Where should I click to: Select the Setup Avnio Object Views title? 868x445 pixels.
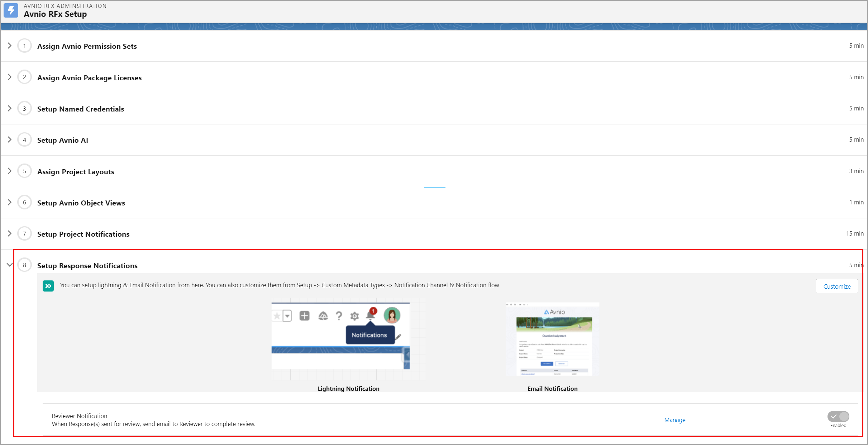[81, 203]
